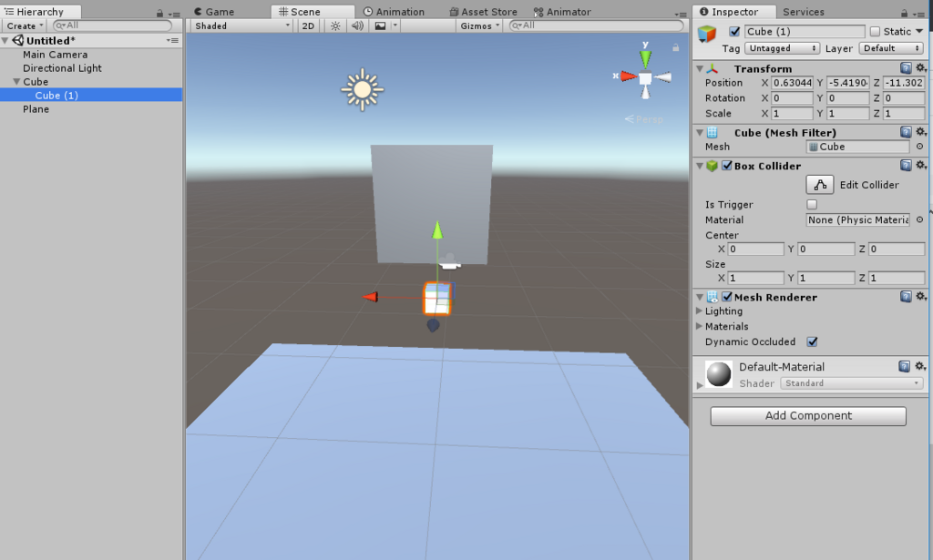The height and width of the screenshot is (560, 933).
Task: Open Box Collider help icon
Action: (x=906, y=165)
